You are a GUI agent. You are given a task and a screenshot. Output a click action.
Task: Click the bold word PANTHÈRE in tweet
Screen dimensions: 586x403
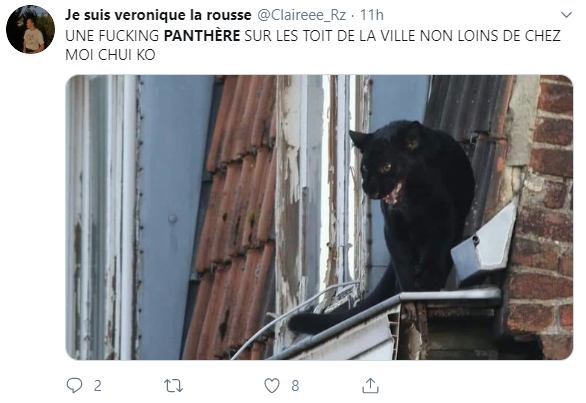(202, 36)
